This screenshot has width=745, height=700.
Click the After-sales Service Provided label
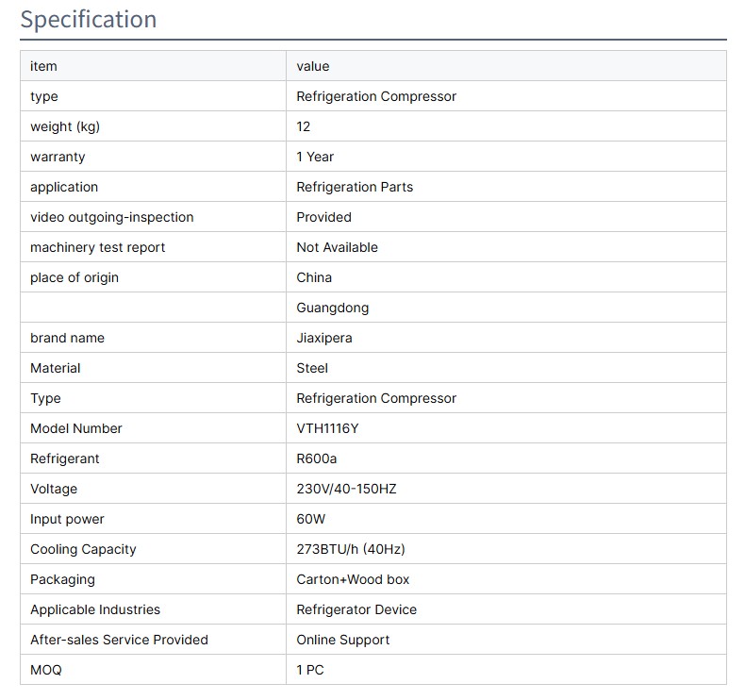[x=119, y=640]
